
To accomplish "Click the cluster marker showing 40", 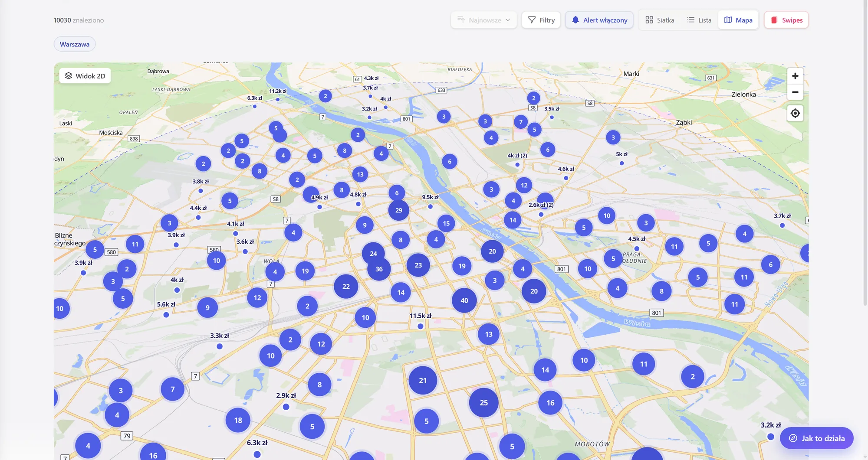I will point(464,300).
